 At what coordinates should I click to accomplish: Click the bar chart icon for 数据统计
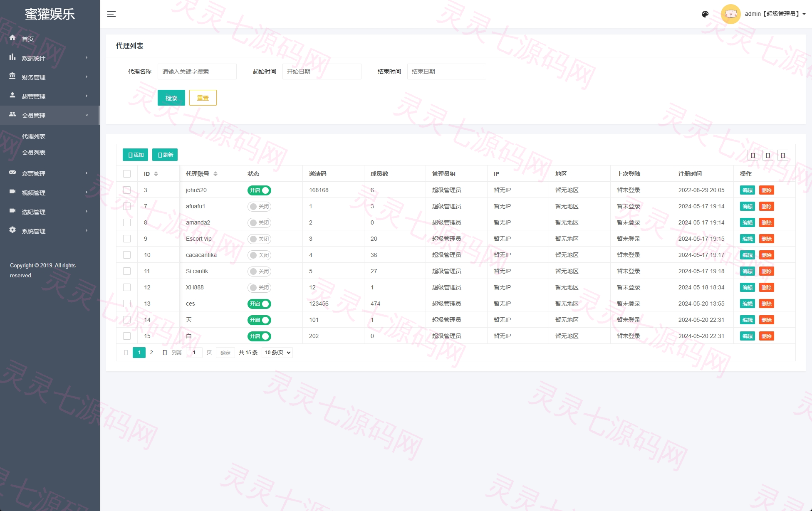[12, 57]
